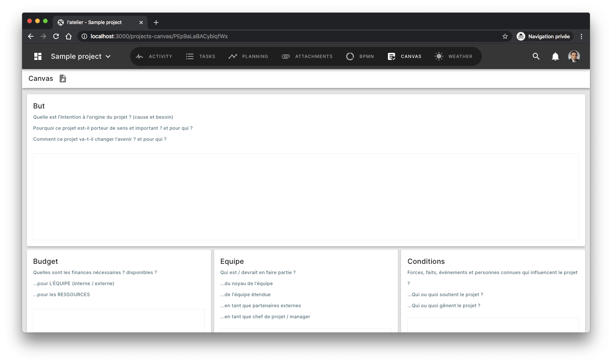Go to the Planning tab

click(x=248, y=56)
